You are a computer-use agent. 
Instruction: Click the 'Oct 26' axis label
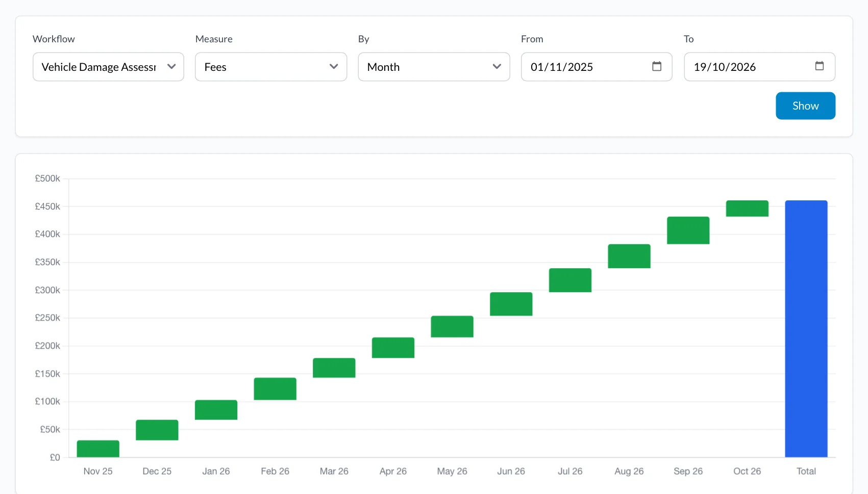[747, 472]
